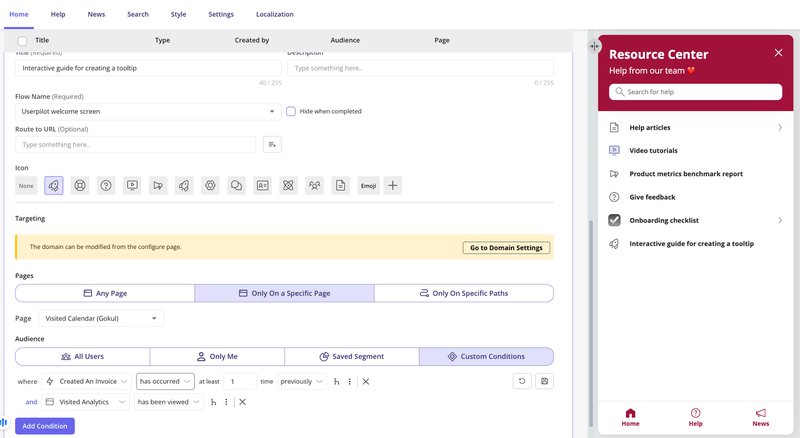Click the audio bars widget icon
This screenshot has height=438, width=800.
pyautogui.click(x=4, y=423)
